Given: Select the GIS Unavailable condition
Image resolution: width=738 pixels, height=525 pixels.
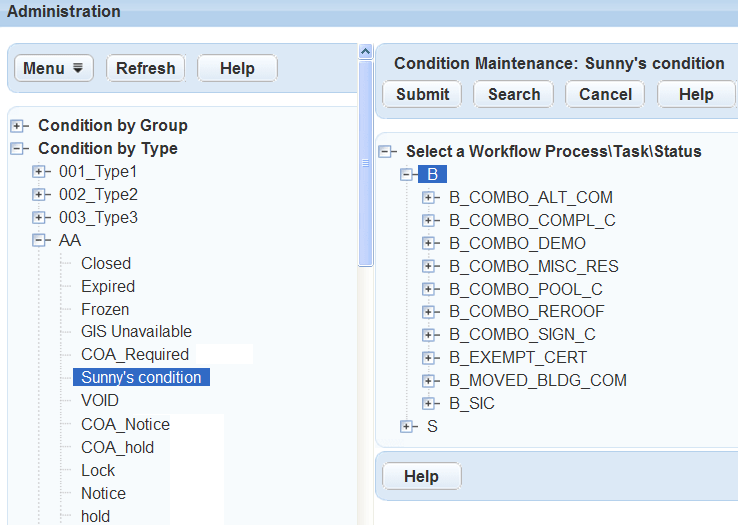Looking at the screenshot, I should [136, 331].
